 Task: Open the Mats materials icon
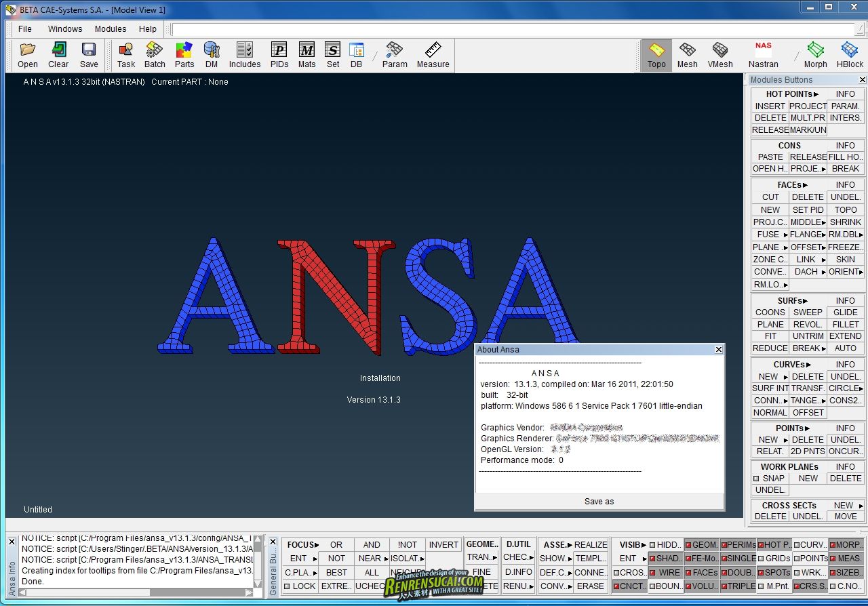pyautogui.click(x=307, y=56)
